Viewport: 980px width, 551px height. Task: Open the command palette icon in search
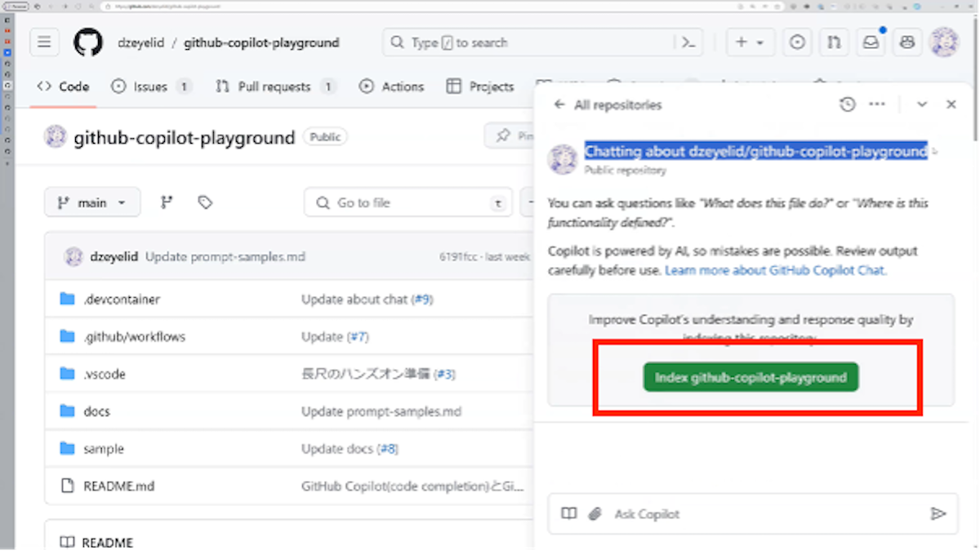(688, 42)
